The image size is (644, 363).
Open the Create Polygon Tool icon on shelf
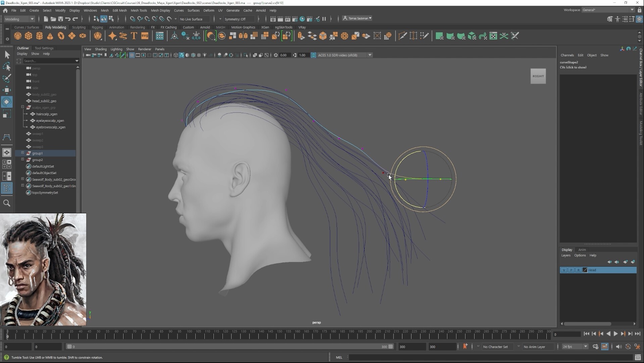click(425, 36)
